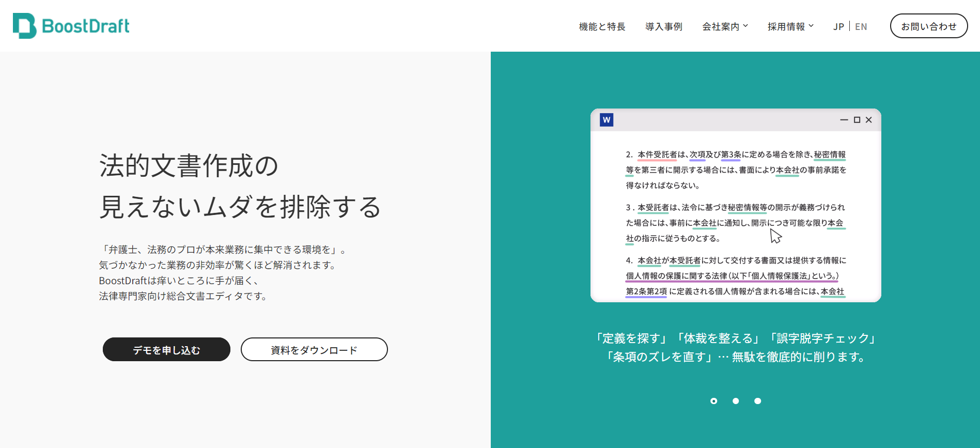980x448 pixels.
Task: Switch language to EN
Action: (x=861, y=26)
